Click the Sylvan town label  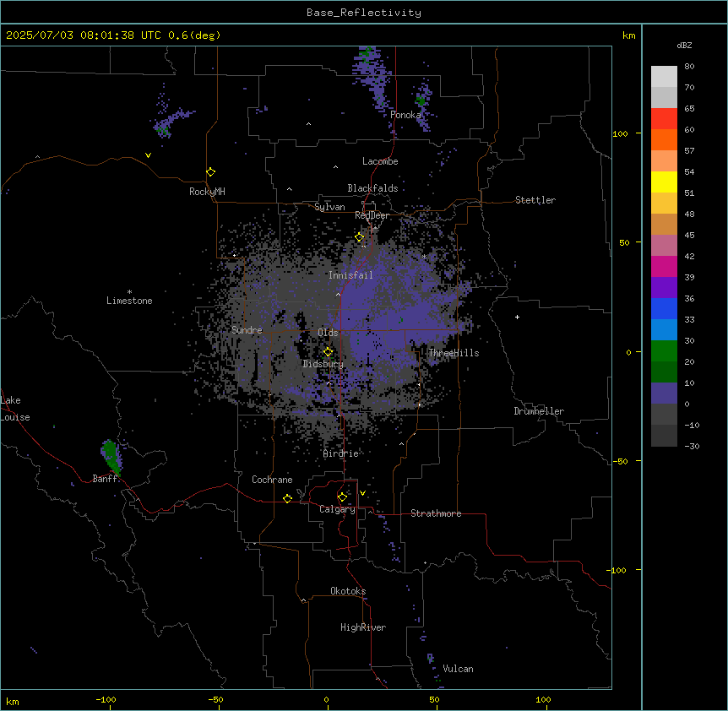329,207
